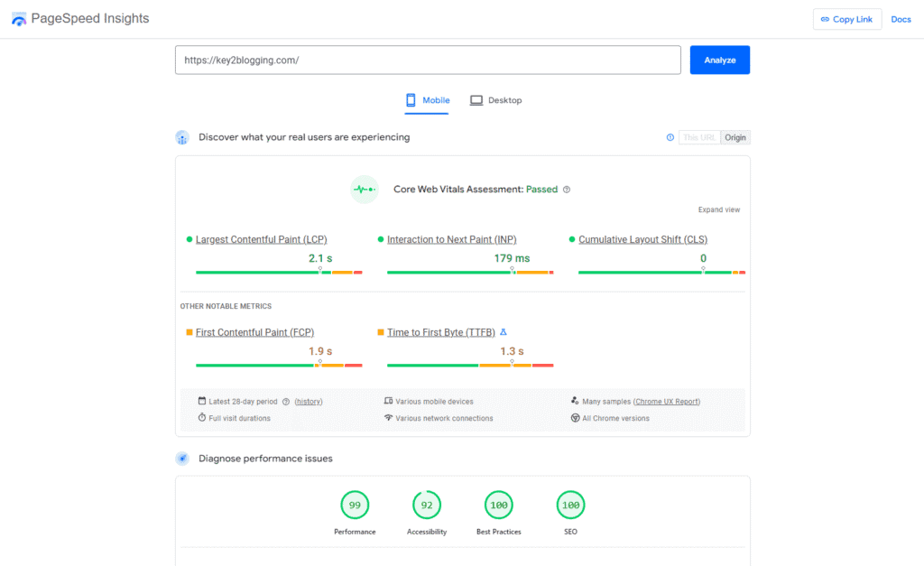924x566 pixels.
Task: Expand view of Core Web Vitals metrics
Action: 718,209
